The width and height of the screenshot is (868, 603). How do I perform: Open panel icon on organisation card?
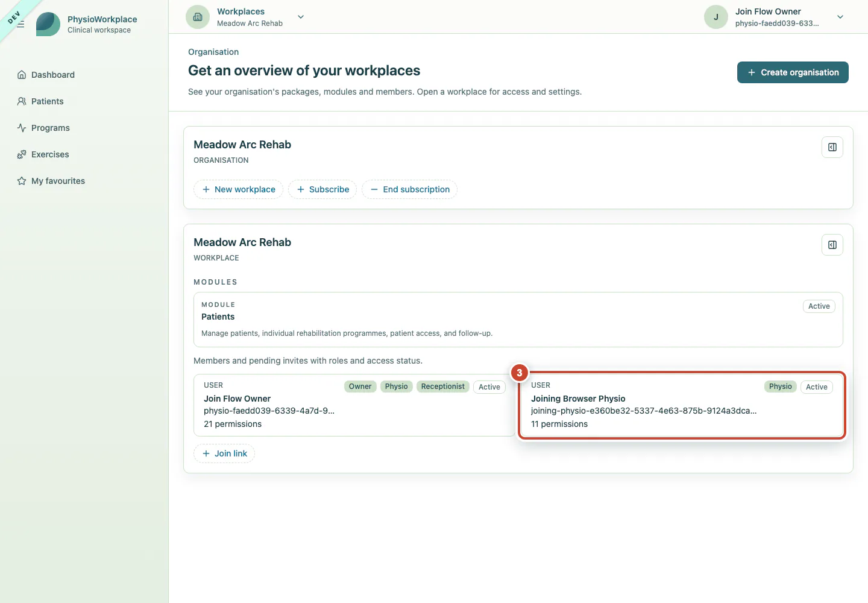click(x=832, y=147)
